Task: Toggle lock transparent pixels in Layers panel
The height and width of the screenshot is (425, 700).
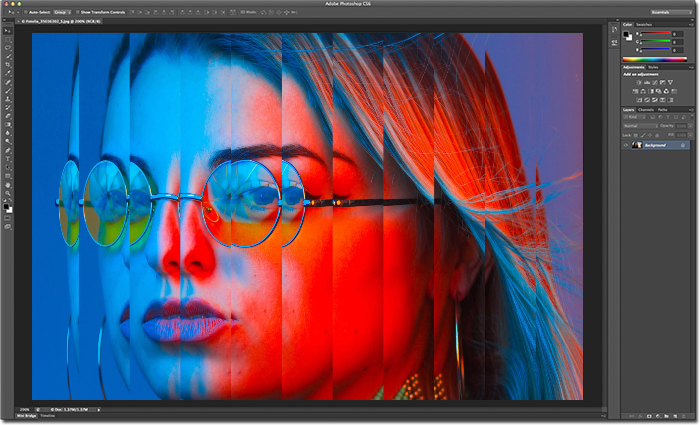Action: (636, 135)
